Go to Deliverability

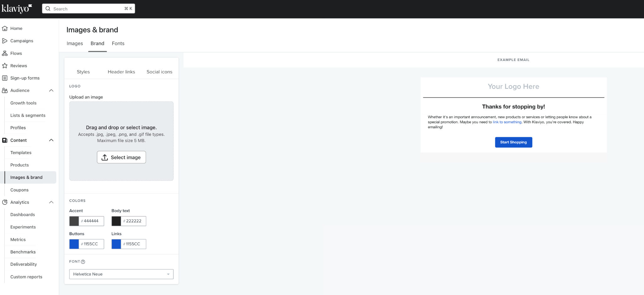[x=24, y=264]
